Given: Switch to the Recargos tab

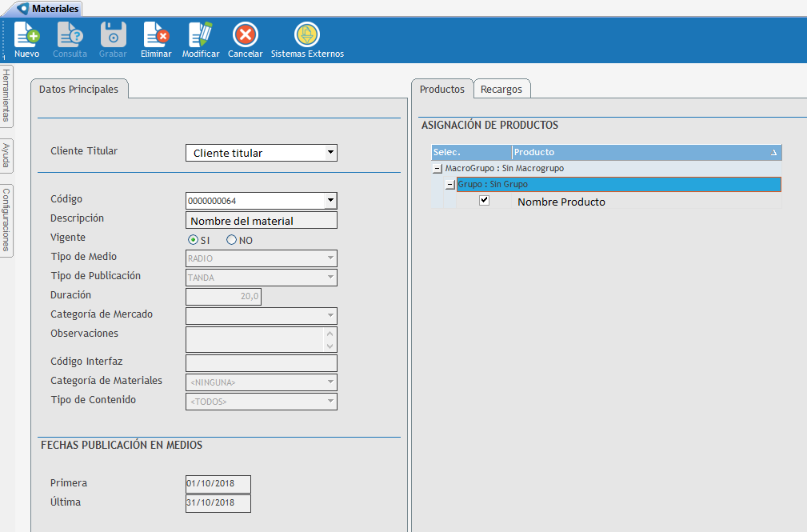Looking at the screenshot, I should [x=501, y=90].
